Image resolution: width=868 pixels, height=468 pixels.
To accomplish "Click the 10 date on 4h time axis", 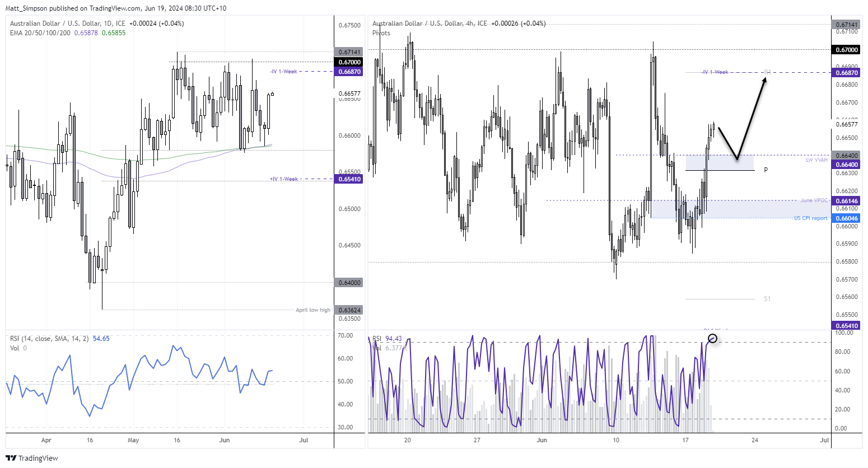I will (616, 440).
